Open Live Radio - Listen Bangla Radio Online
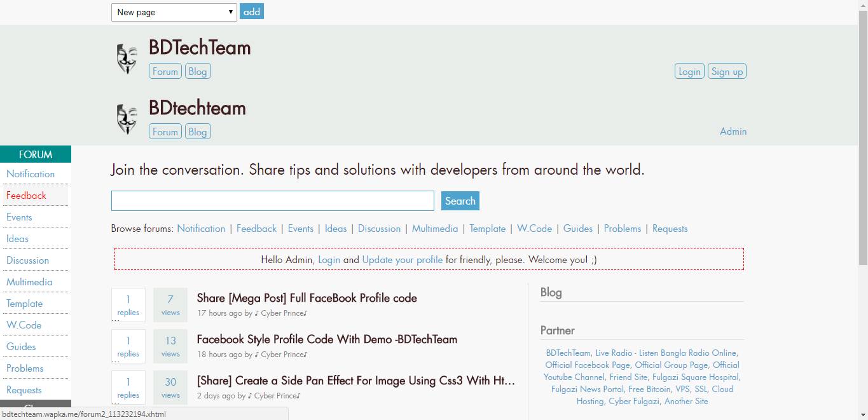 [666, 353]
